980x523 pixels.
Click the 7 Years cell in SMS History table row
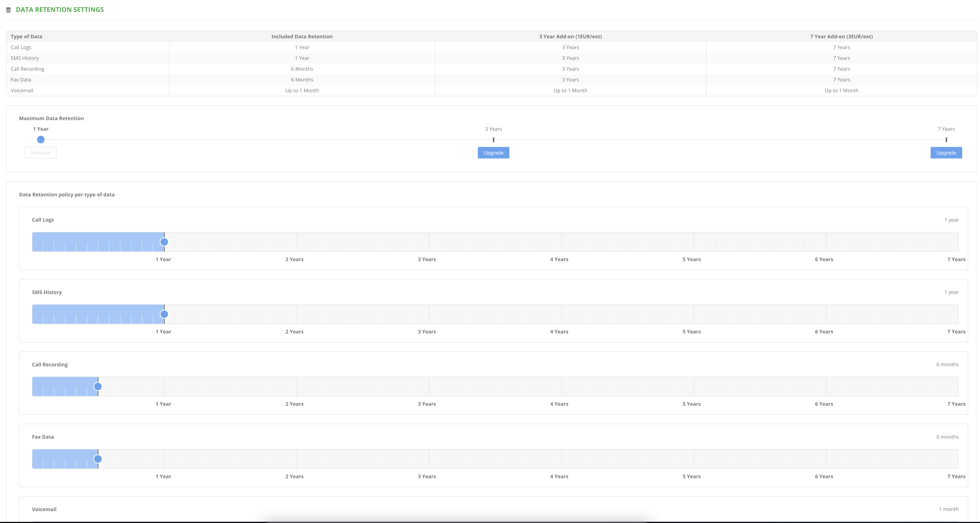coord(841,58)
